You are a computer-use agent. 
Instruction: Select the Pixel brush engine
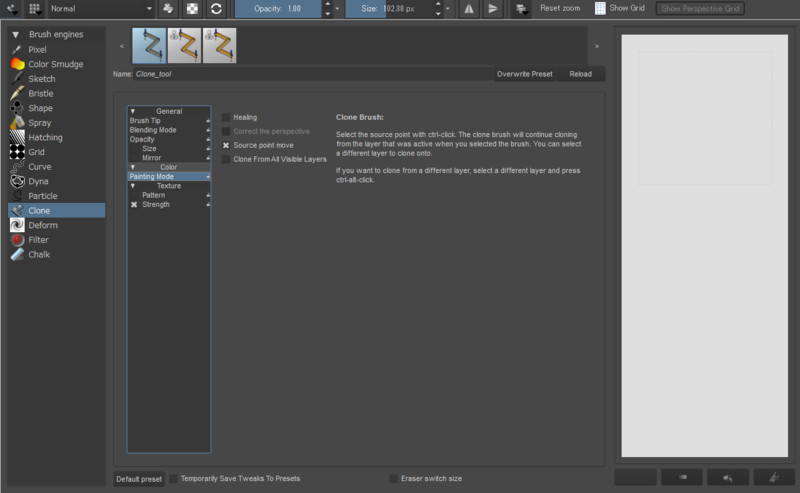(56, 50)
